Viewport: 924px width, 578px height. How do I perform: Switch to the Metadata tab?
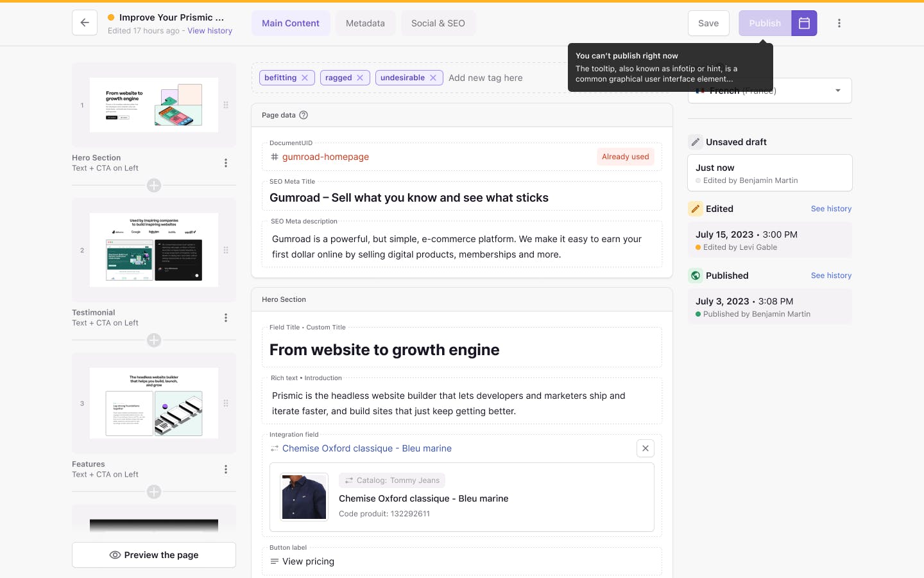tap(365, 23)
